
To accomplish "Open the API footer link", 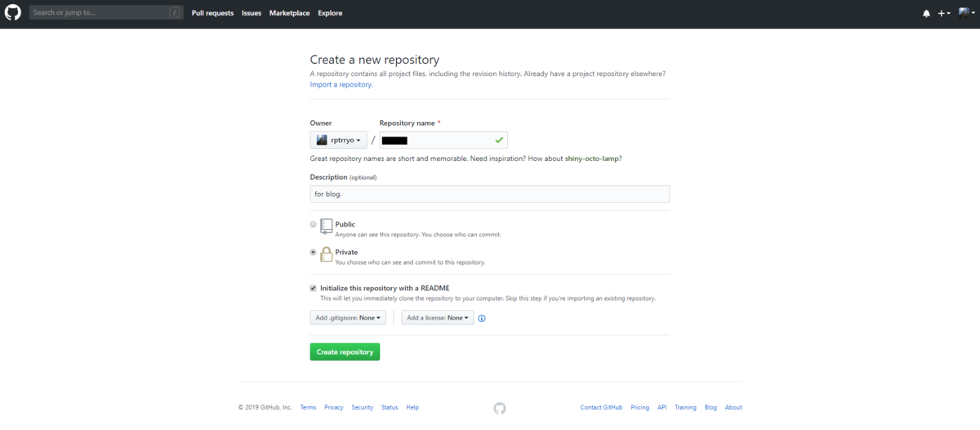I will pos(662,407).
